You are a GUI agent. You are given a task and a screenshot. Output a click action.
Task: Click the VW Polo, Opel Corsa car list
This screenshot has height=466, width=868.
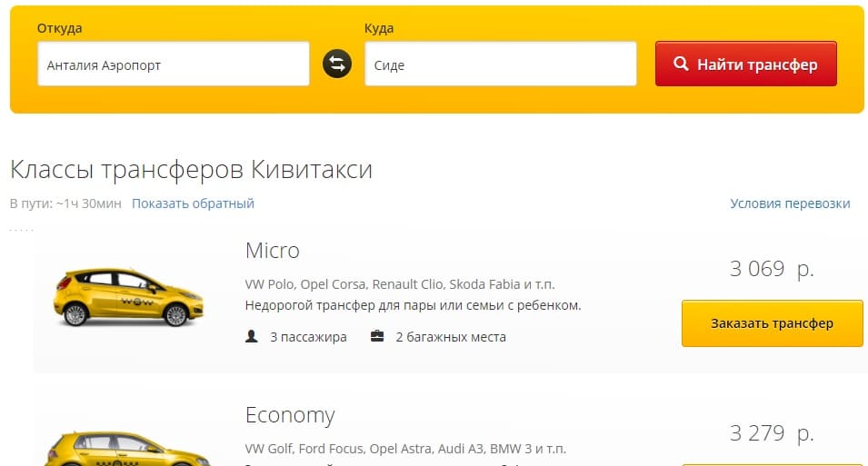click(400, 284)
